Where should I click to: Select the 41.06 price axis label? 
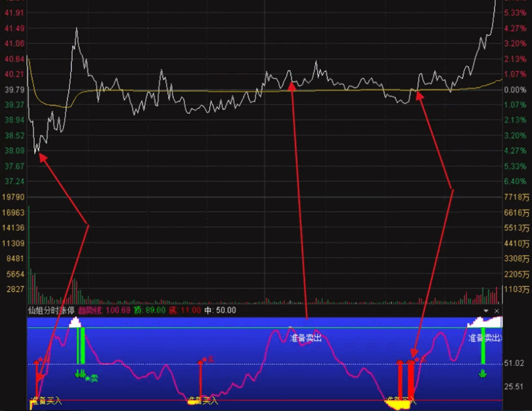click(14, 44)
